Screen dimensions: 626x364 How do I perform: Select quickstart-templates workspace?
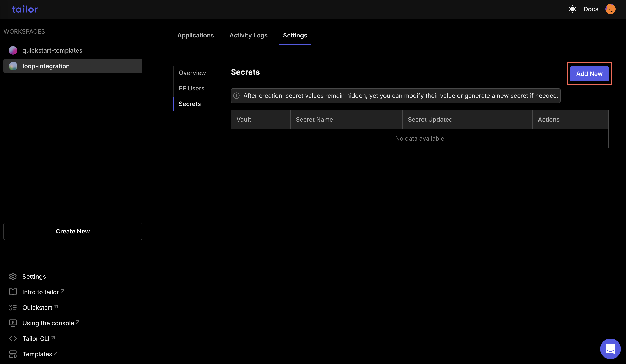click(52, 50)
